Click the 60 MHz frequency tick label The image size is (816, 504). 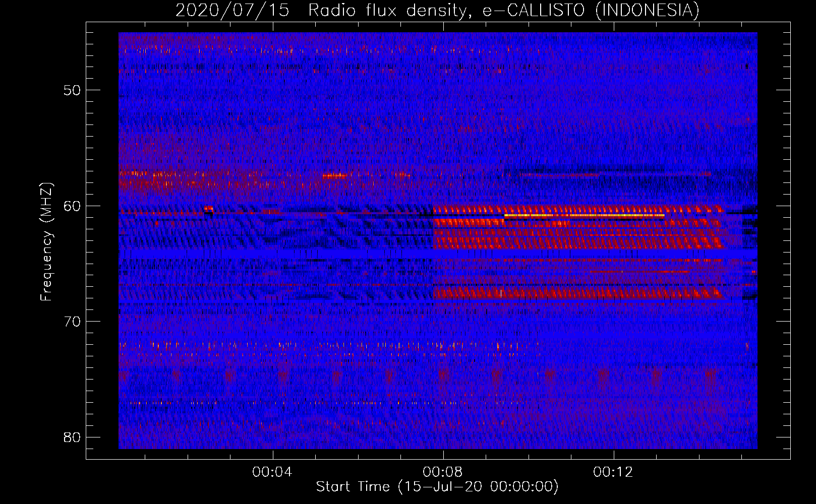[x=72, y=206]
